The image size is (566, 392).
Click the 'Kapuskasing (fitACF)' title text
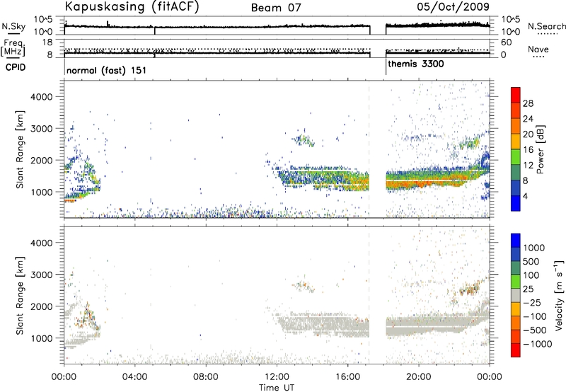(132, 6)
